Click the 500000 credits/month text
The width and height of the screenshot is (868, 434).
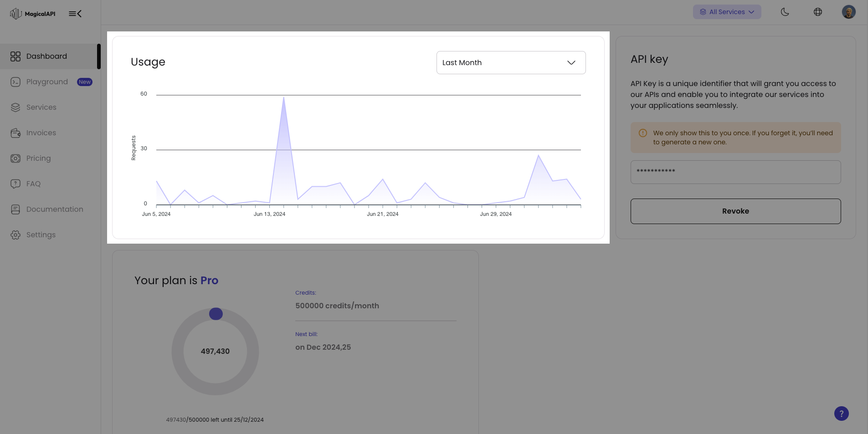tap(337, 306)
